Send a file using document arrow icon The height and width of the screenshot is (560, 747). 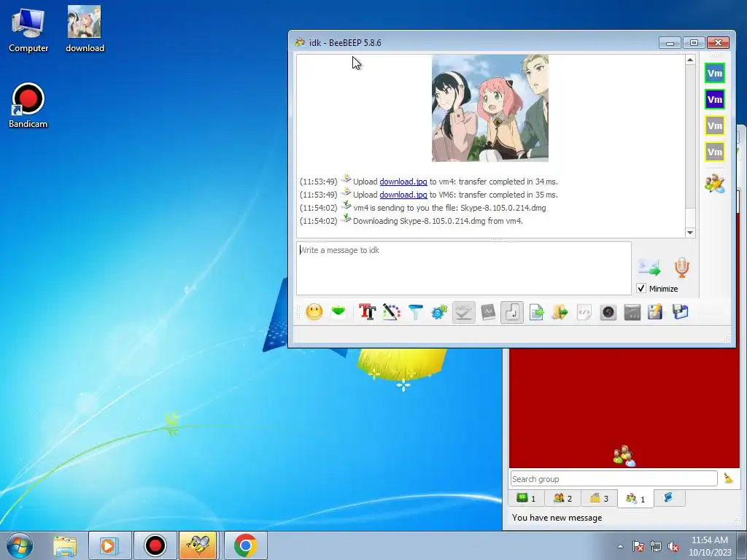(x=536, y=312)
